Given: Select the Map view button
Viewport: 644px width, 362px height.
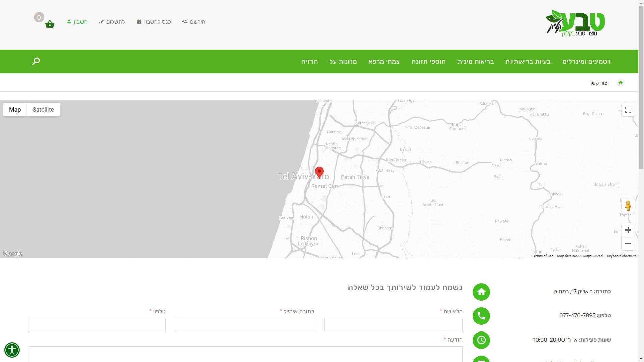Looking at the screenshot, I should click(x=15, y=110).
